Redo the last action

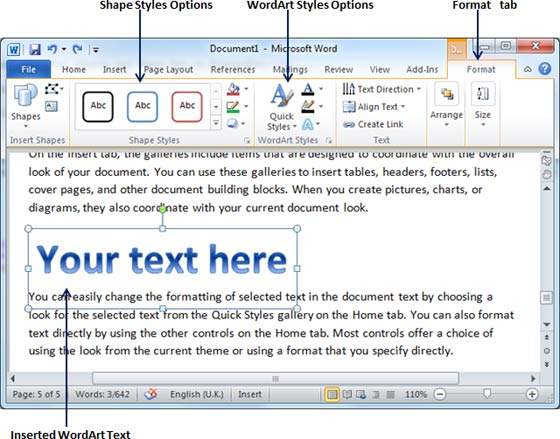click(x=78, y=49)
